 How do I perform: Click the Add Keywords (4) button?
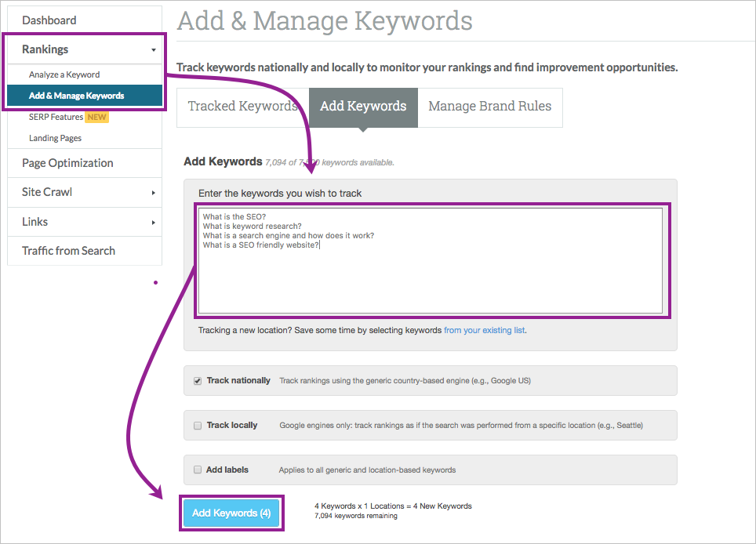point(231,513)
